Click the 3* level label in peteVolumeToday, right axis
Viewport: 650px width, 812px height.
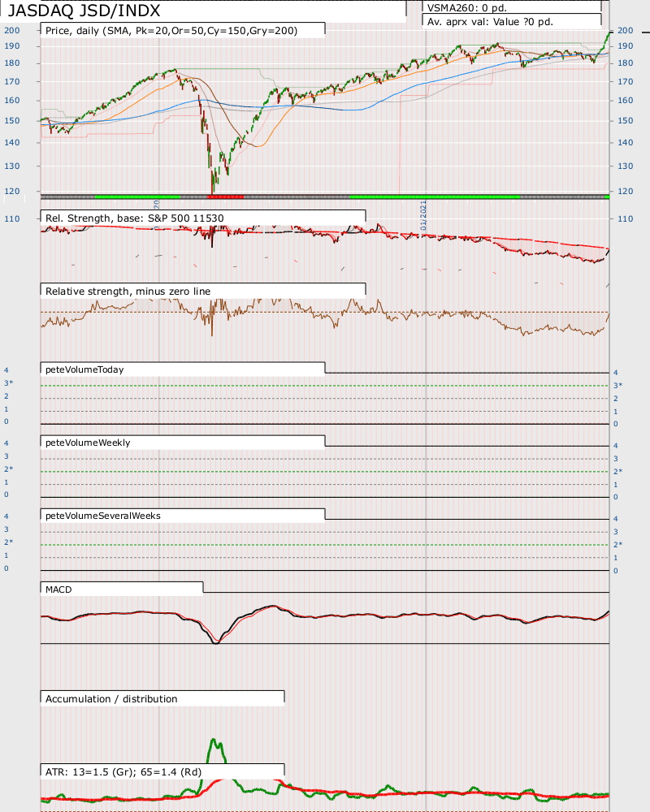(617, 385)
